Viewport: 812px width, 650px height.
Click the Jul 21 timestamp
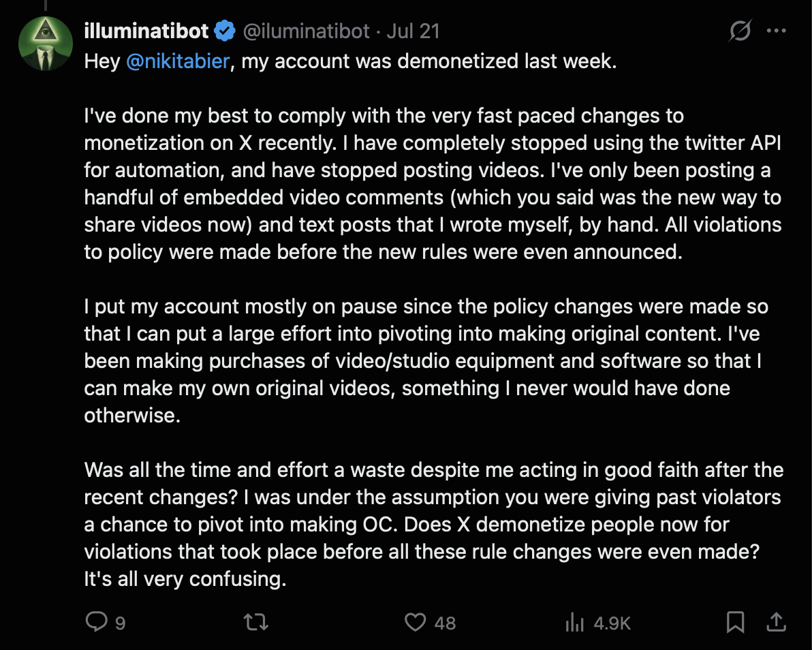pos(413,31)
